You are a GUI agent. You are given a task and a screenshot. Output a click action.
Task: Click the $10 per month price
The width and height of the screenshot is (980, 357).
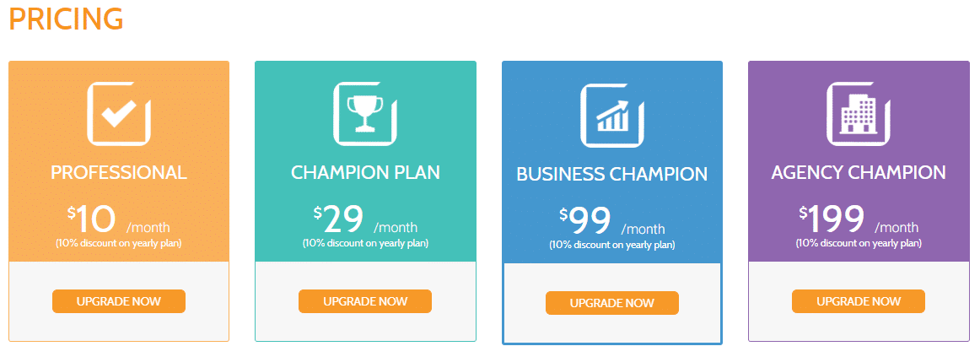pos(119,221)
